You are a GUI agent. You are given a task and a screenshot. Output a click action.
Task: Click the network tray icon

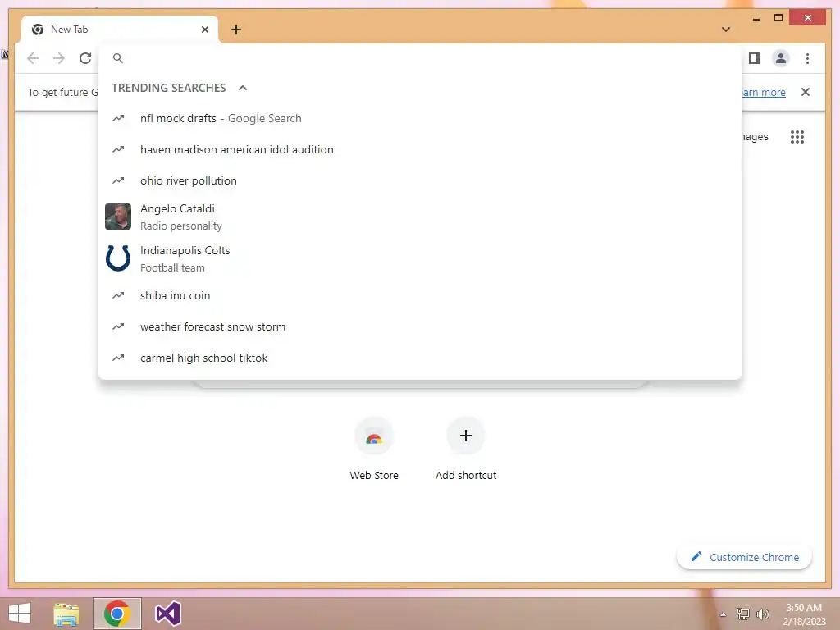[x=743, y=614]
